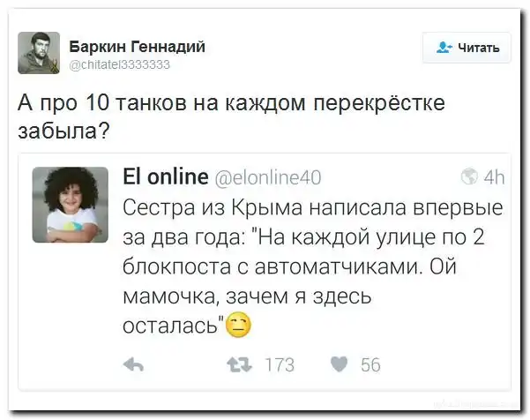This screenshot has width=530, height=420.
Task: Retweet using the retweet arrows icon
Action: 236,364
